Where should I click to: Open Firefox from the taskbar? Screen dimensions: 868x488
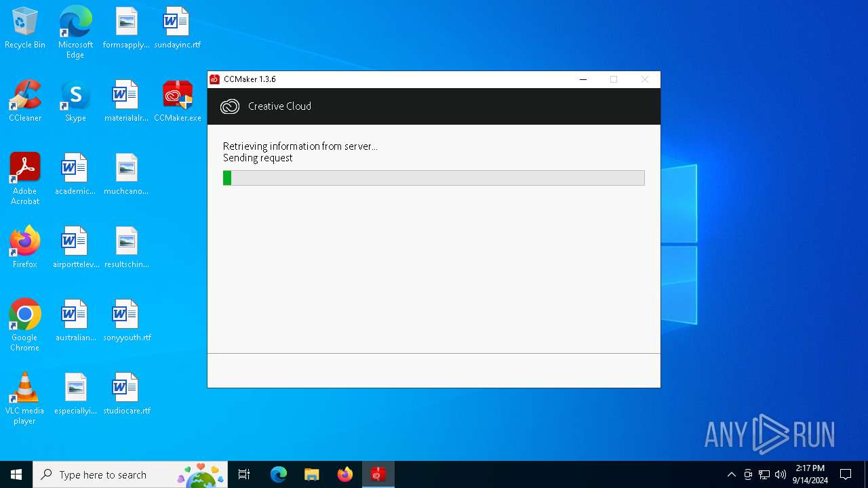click(345, 474)
